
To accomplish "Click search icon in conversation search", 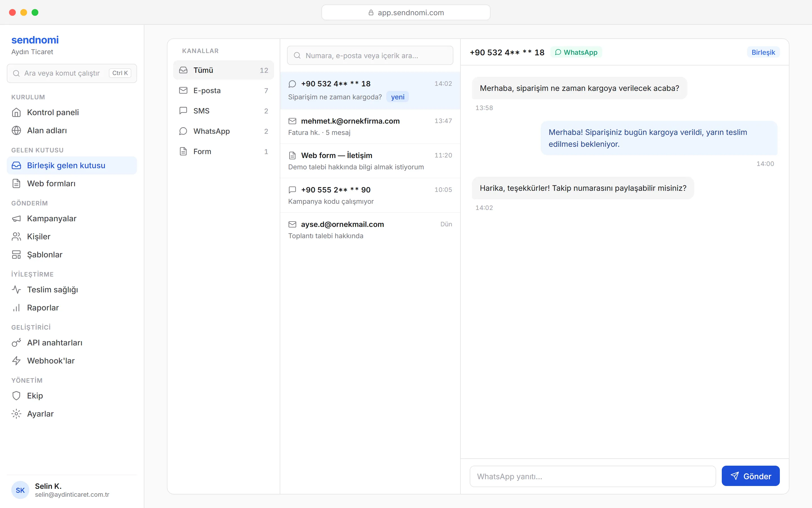I will (297, 55).
